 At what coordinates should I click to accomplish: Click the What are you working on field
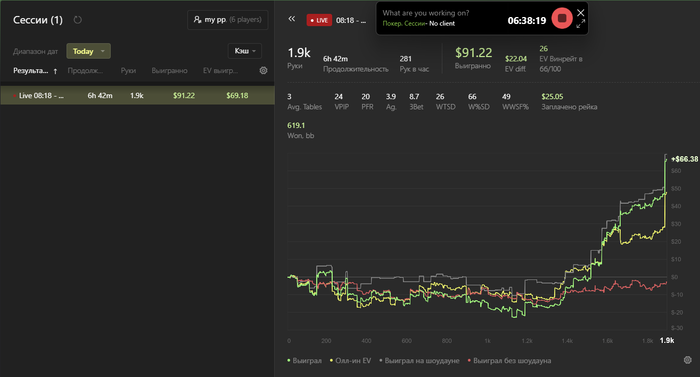[x=425, y=13]
